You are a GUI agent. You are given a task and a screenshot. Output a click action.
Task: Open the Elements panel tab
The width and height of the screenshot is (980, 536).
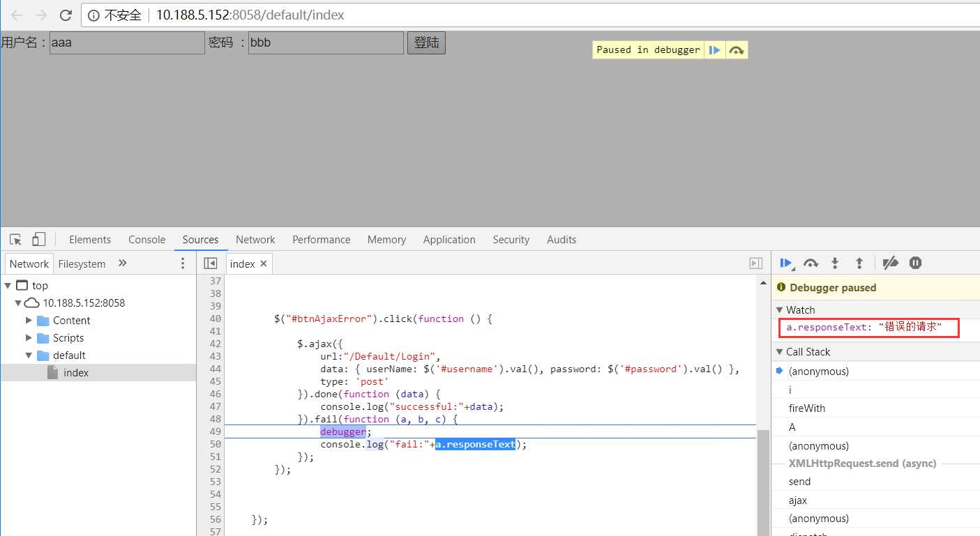[90, 240]
